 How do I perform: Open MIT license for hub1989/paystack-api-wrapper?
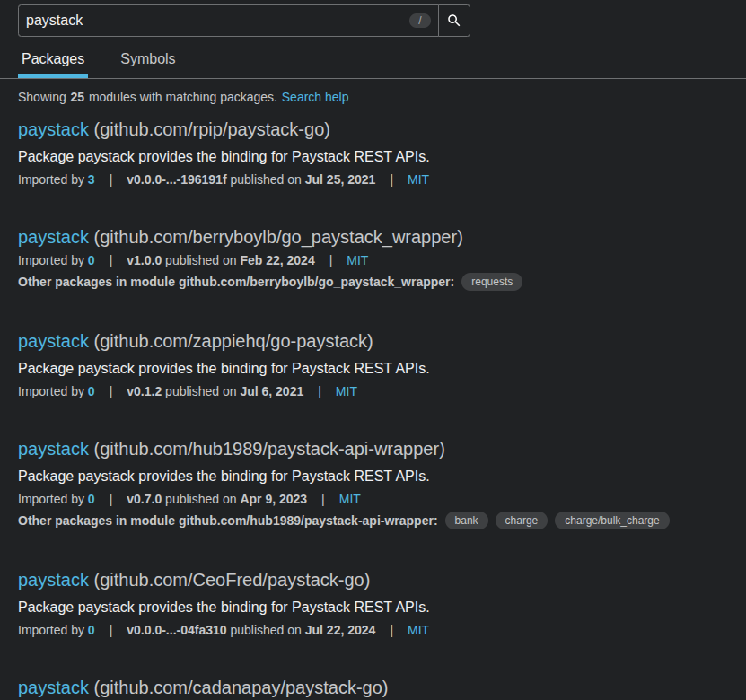click(350, 499)
